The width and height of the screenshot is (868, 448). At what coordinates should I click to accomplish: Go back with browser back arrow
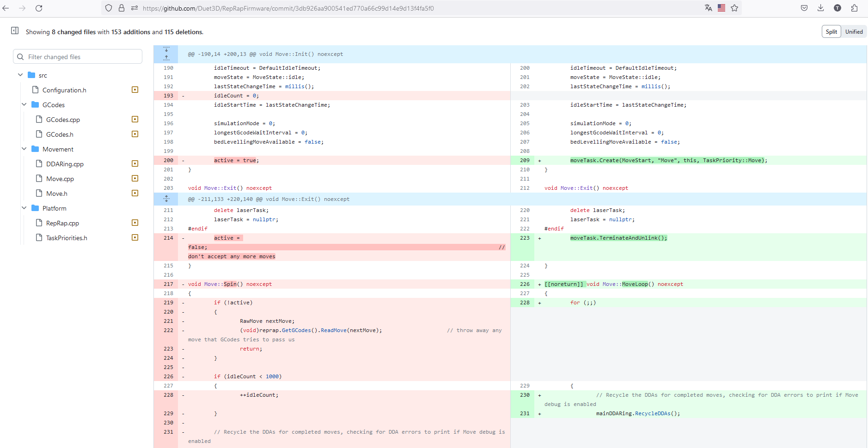click(6, 8)
